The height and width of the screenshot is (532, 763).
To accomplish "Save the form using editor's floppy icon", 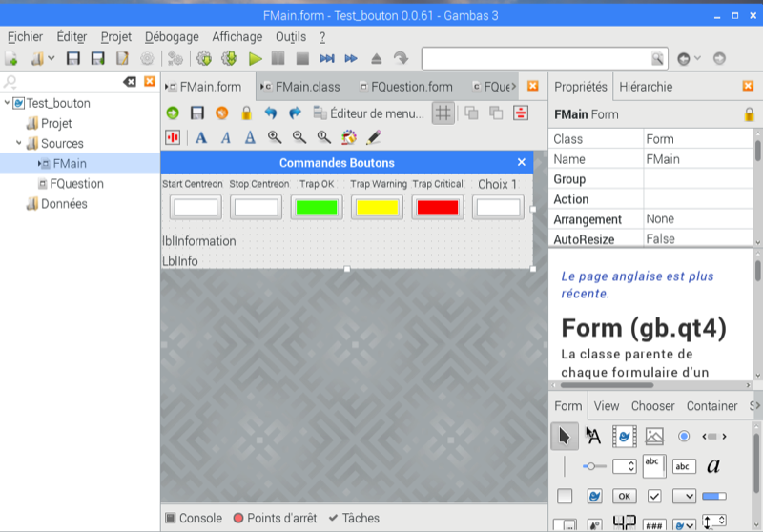I will (x=197, y=113).
